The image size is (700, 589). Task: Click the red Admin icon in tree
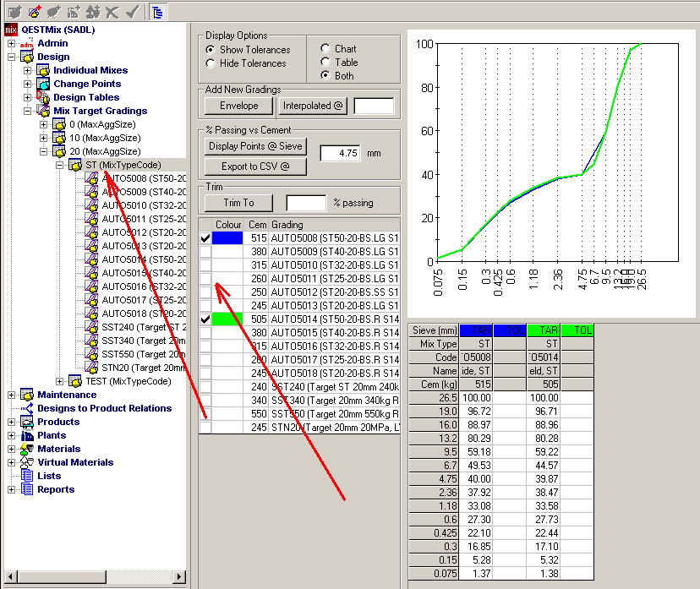[x=26, y=43]
